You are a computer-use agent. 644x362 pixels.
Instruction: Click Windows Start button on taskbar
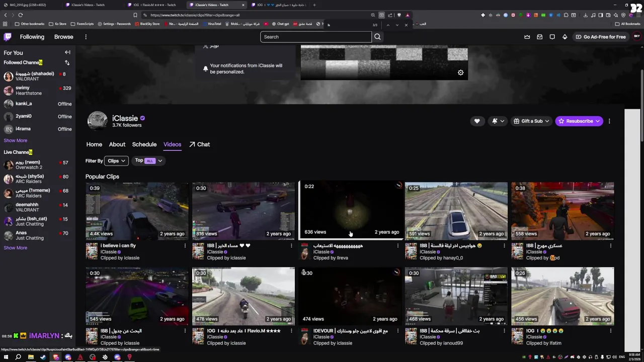pyautogui.click(x=6, y=357)
